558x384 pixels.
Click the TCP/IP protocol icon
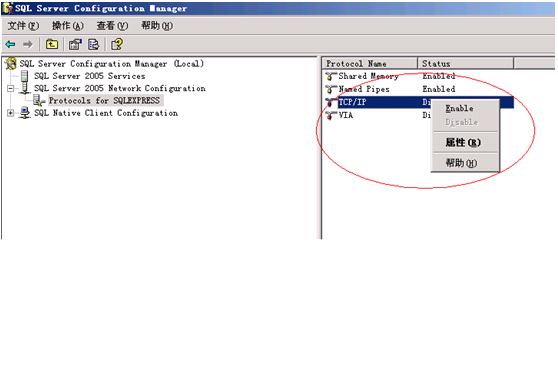pos(331,102)
